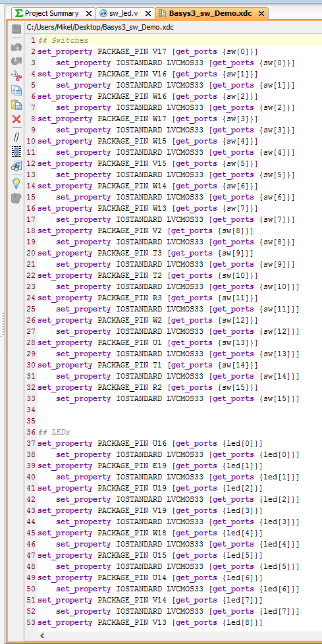Click the file icon on Basys3_sw_Demo.xdc tab

point(162,14)
